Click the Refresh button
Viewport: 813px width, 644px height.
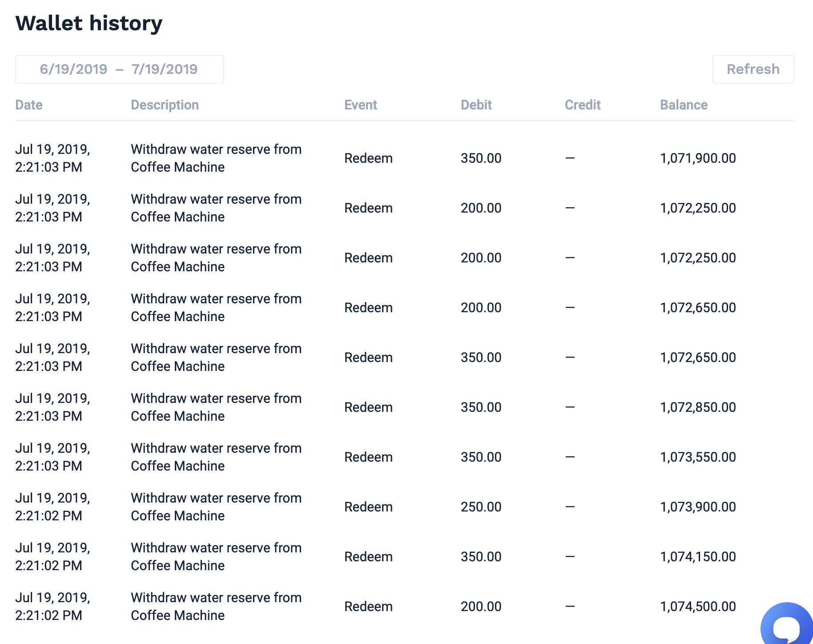tap(753, 69)
